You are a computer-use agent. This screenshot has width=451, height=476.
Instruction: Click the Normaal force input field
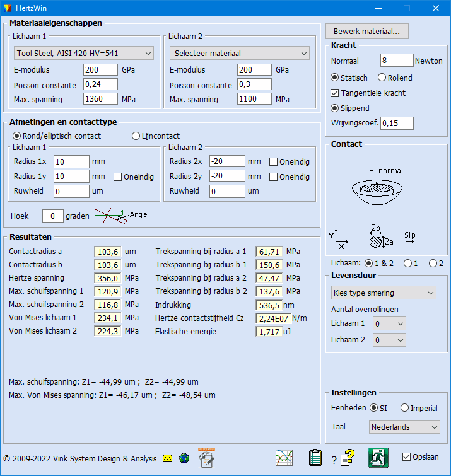(x=397, y=61)
